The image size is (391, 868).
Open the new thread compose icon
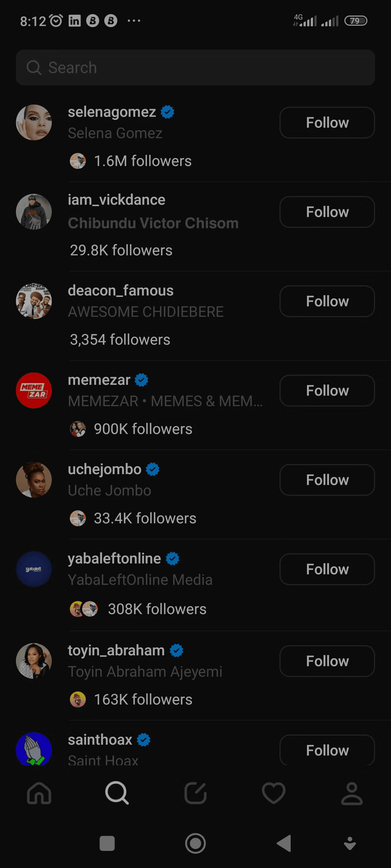[x=195, y=793]
